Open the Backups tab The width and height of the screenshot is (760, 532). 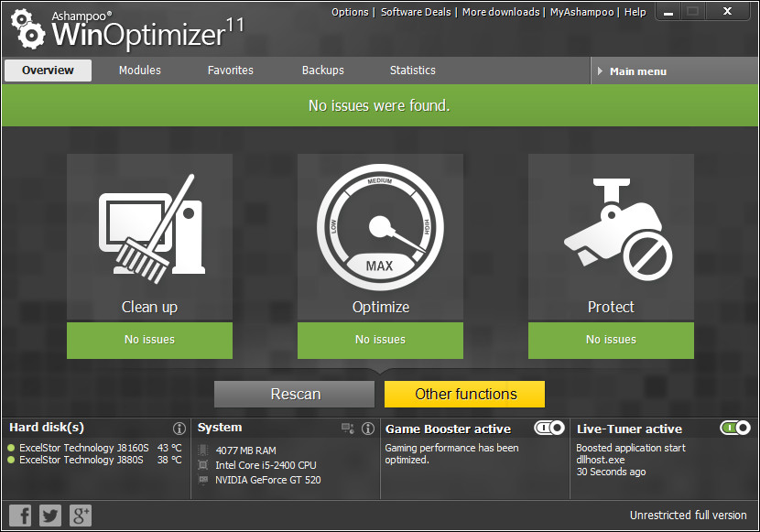pyautogui.click(x=323, y=71)
